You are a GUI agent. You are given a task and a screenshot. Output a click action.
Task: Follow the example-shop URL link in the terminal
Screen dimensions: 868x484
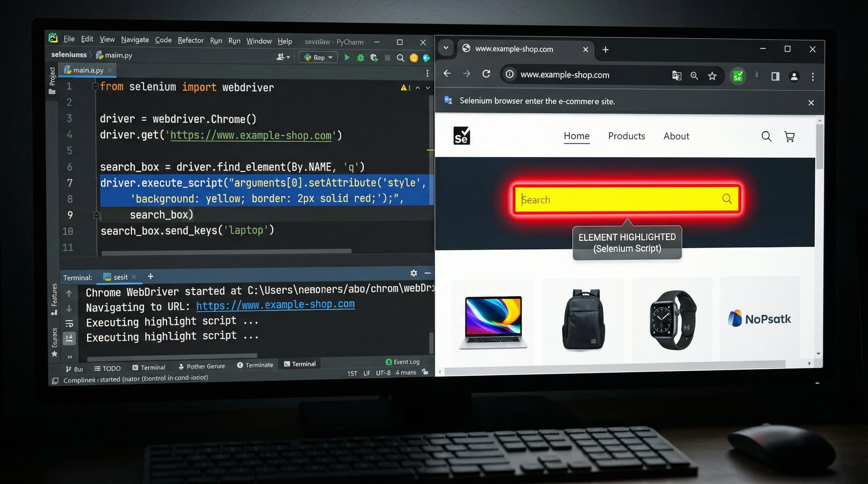[275, 305]
